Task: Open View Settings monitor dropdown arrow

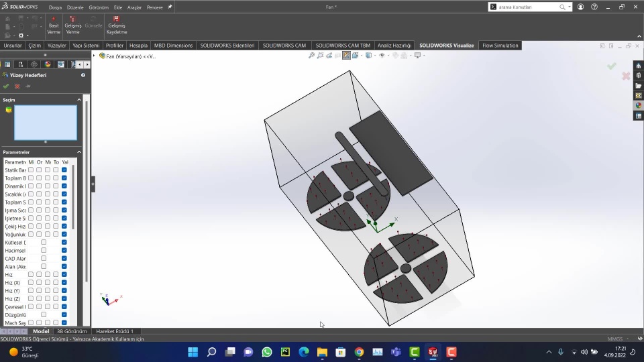Action: tap(424, 56)
